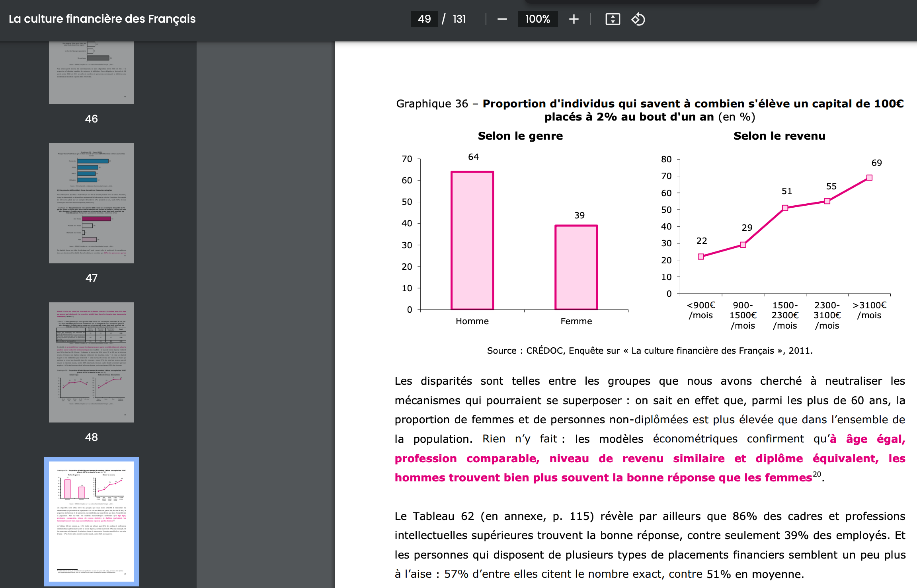Click the highlighted phrase à âge égal
This screenshot has height=588, width=917.
(x=868, y=439)
